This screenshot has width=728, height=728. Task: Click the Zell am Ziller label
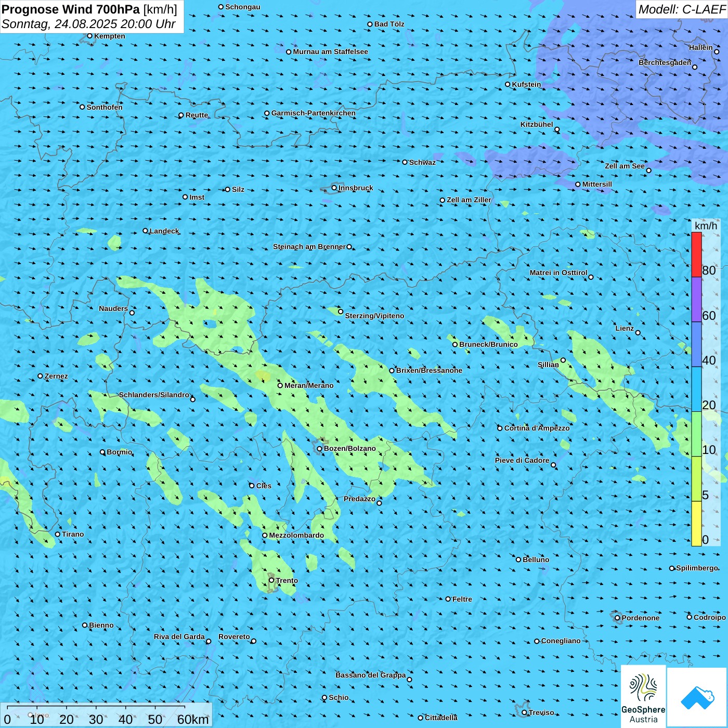pos(469,200)
